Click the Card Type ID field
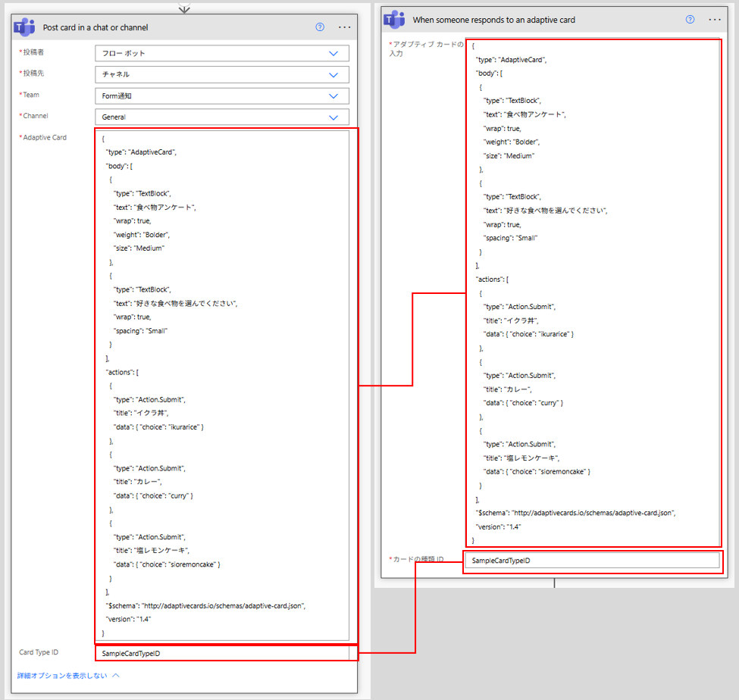739x700 pixels. 222,653
